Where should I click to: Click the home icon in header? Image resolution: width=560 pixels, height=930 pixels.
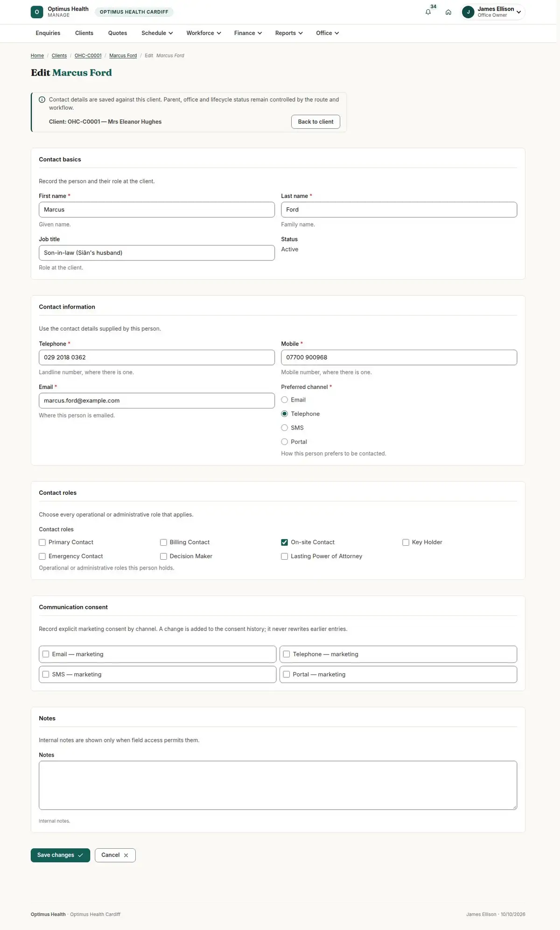pyautogui.click(x=448, y=12)
